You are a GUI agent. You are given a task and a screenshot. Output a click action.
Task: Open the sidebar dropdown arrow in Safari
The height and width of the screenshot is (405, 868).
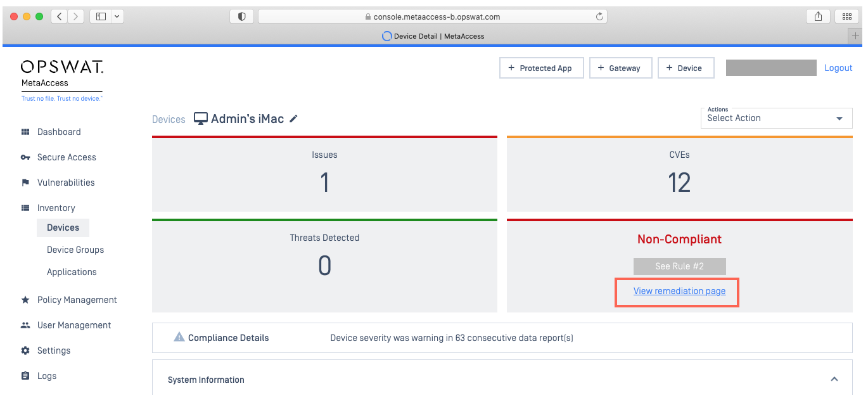pos(117,16)
